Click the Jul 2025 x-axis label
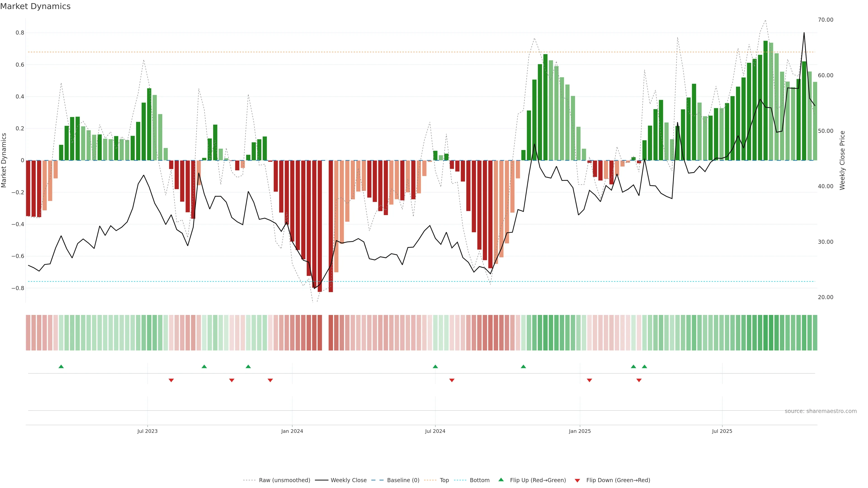This screenshot has height=488, width=868. (x=722, y=431)
